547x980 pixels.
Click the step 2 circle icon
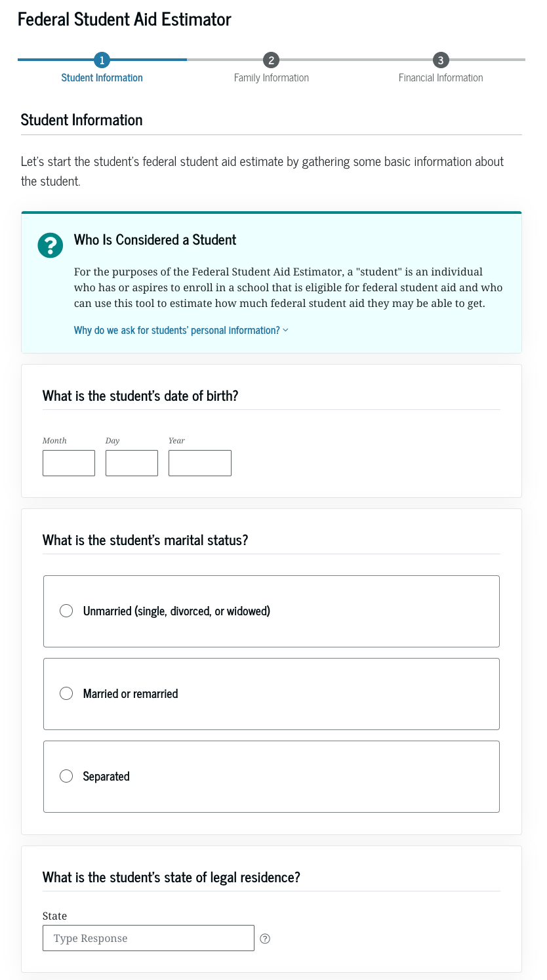[x=271, y=60]
